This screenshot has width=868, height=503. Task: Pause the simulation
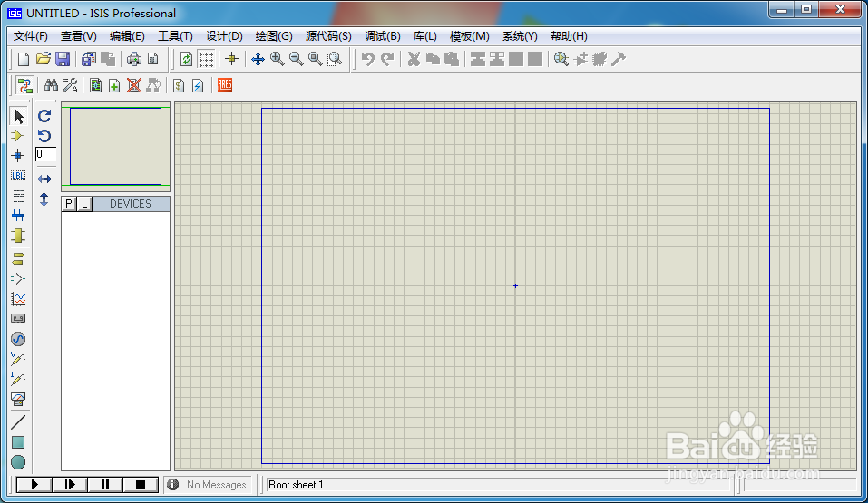click(105, 485)
